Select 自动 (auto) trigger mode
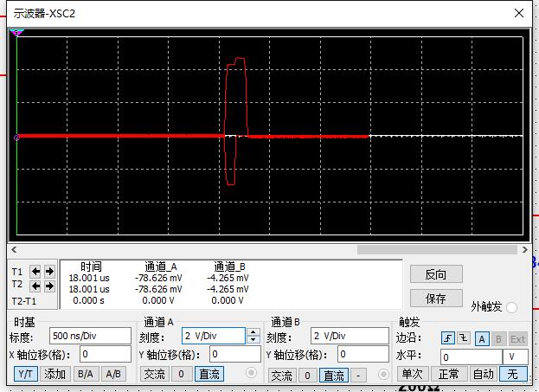 (x=484, y=374)
